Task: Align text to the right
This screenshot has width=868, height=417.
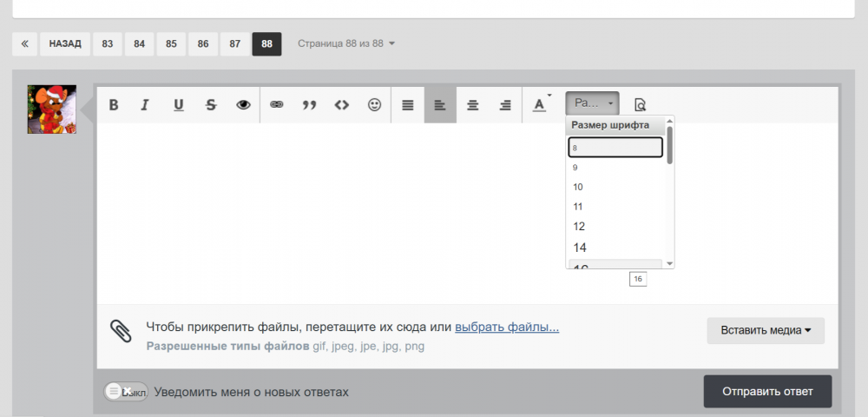Action: coord(505,104)
